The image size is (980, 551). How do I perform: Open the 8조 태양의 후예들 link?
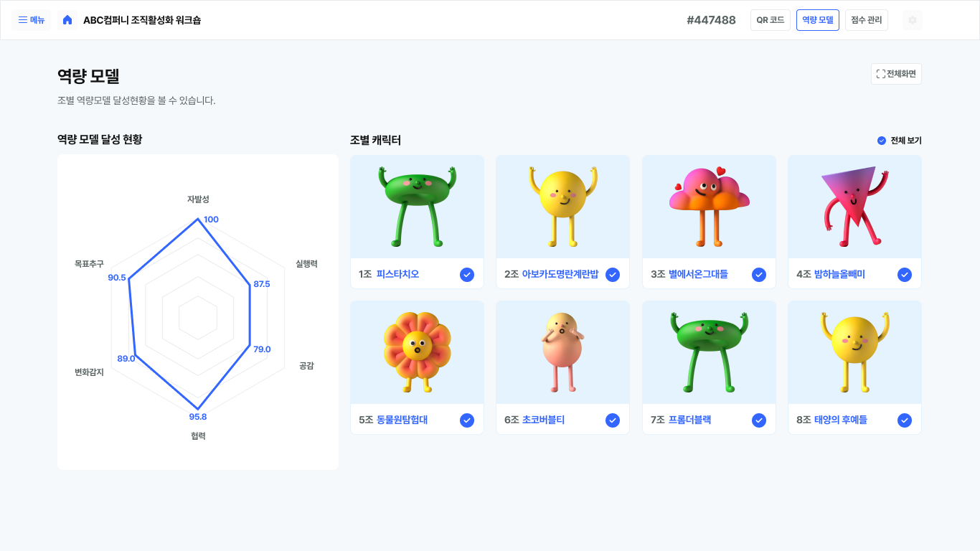[840, 420]
